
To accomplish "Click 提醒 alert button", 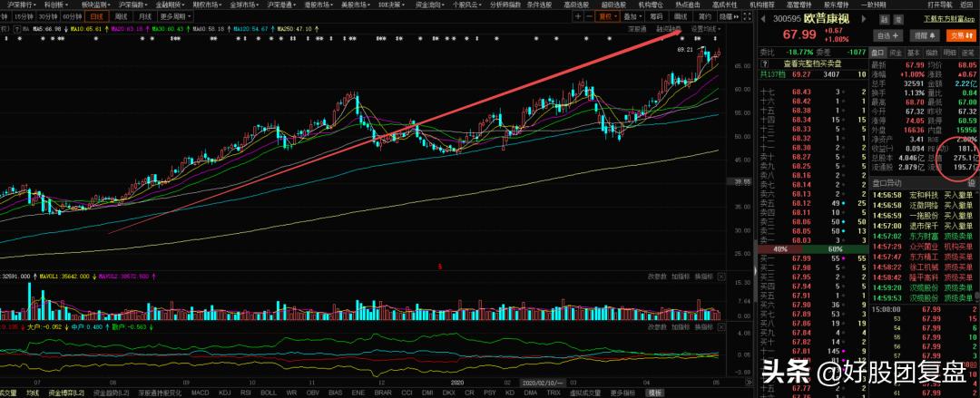I will click(x=926, y=35).
